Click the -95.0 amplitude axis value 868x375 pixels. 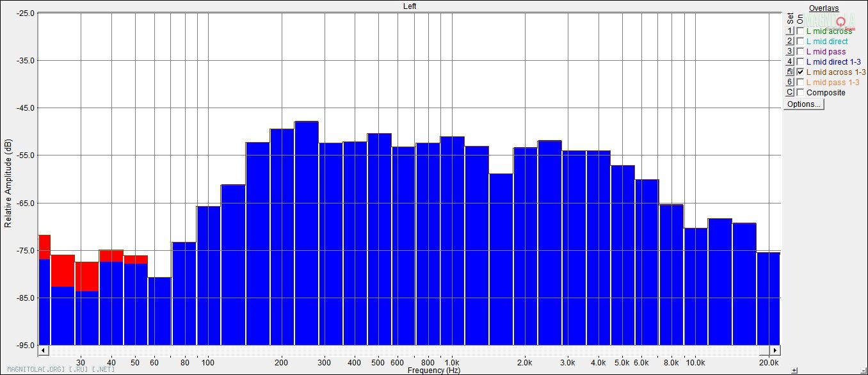26,345
